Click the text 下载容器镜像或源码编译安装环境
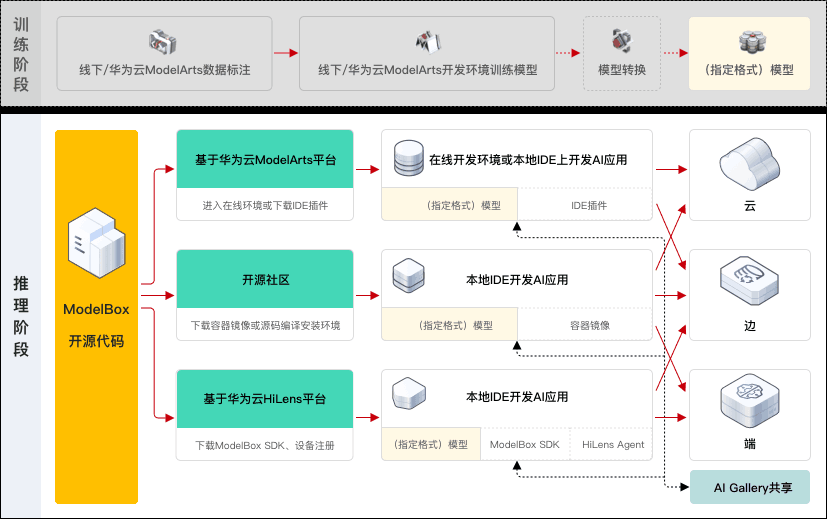The width and height of the screenshot is (827, 519). (x=265, y=325)
